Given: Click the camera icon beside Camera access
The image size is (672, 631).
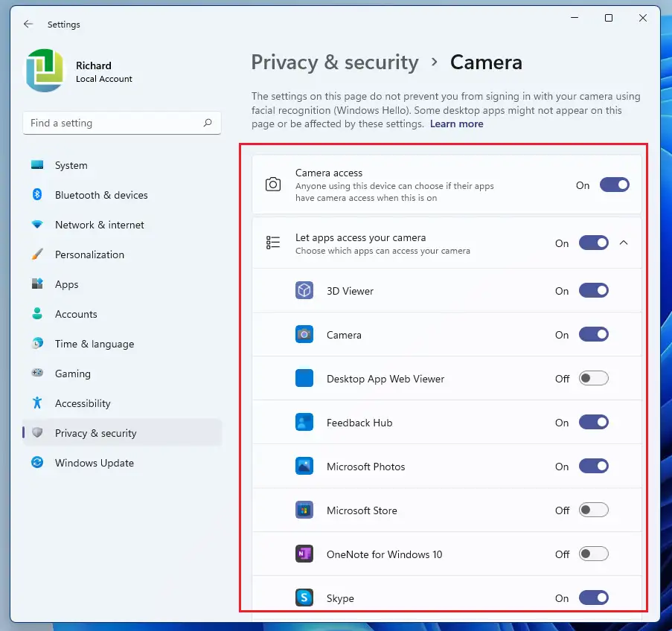Looking at the screenshot, I should tap(273, 185).
